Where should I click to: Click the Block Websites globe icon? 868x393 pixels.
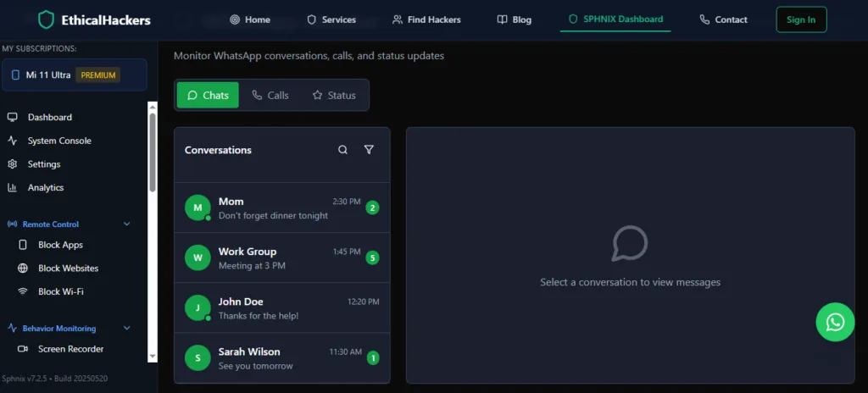coord(23,268)
